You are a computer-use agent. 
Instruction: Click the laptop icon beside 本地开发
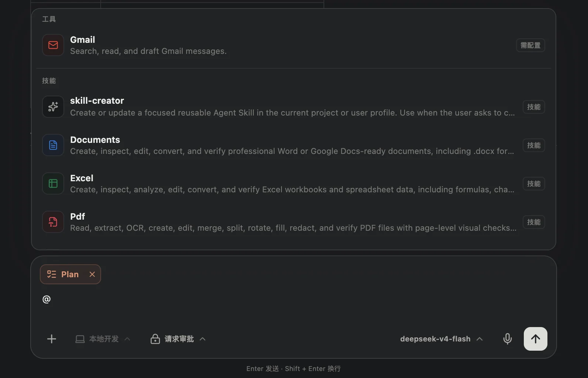click(80, 339)
